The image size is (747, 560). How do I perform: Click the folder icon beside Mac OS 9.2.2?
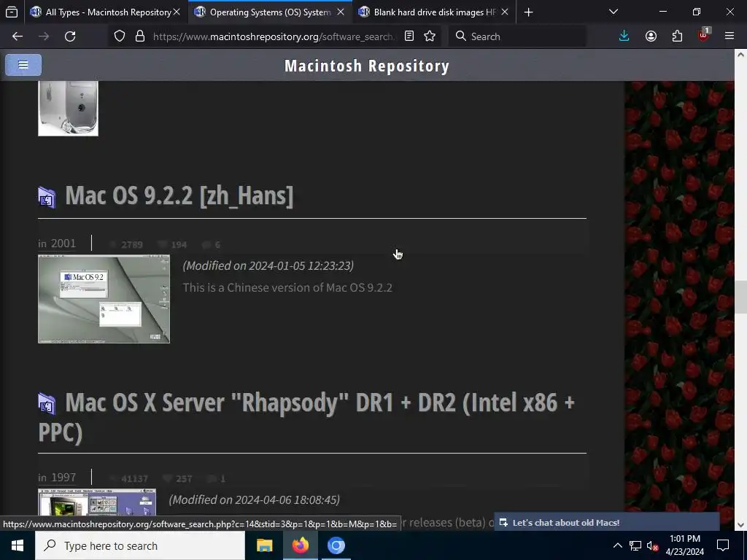coord(47,197)
